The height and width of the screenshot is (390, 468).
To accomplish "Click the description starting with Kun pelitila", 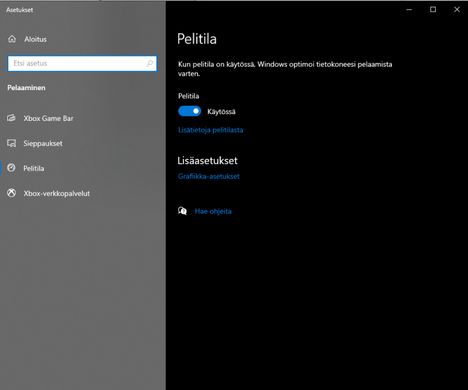I will pos(285,69).
